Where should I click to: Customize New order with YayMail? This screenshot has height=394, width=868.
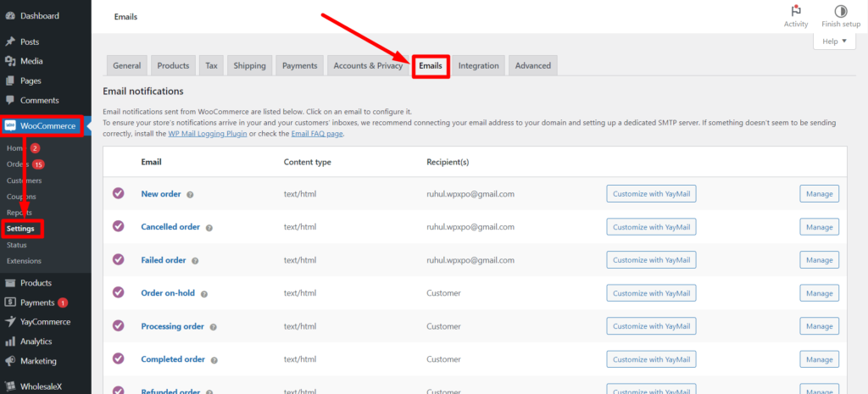652,194
